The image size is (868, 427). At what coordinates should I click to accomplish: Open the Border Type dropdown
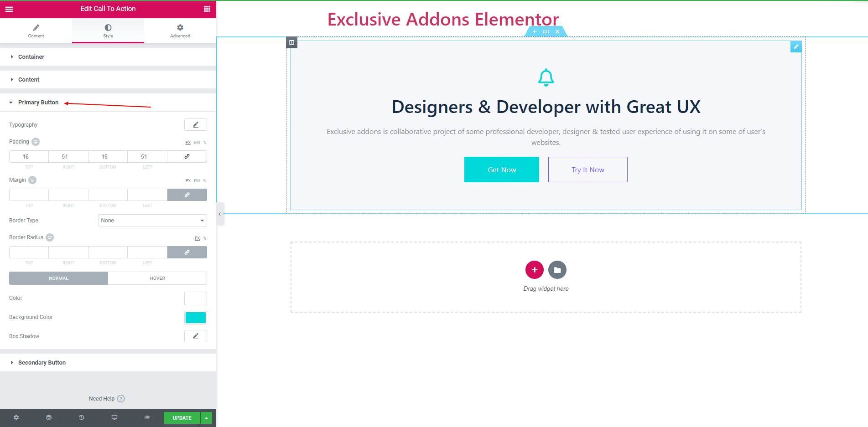pyautogui.click(x=152, y=221)
